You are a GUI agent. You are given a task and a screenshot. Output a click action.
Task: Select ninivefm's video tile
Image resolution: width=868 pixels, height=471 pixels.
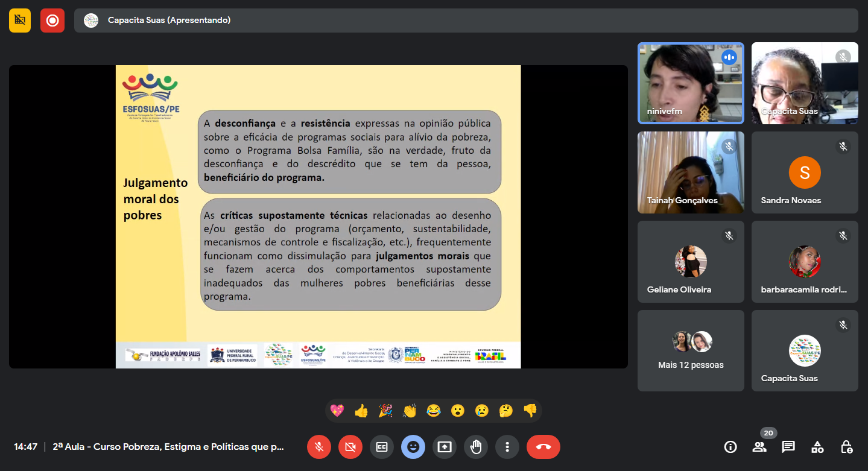(x=691, y=83)
